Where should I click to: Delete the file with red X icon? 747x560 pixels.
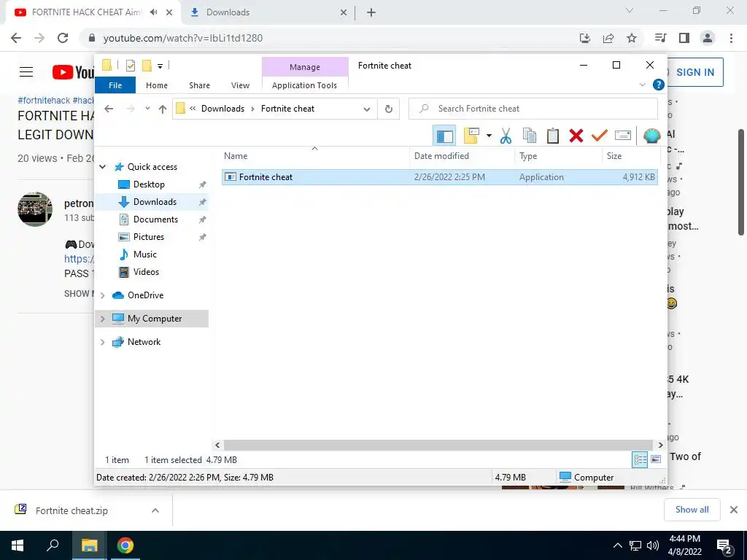coord(576,136)
